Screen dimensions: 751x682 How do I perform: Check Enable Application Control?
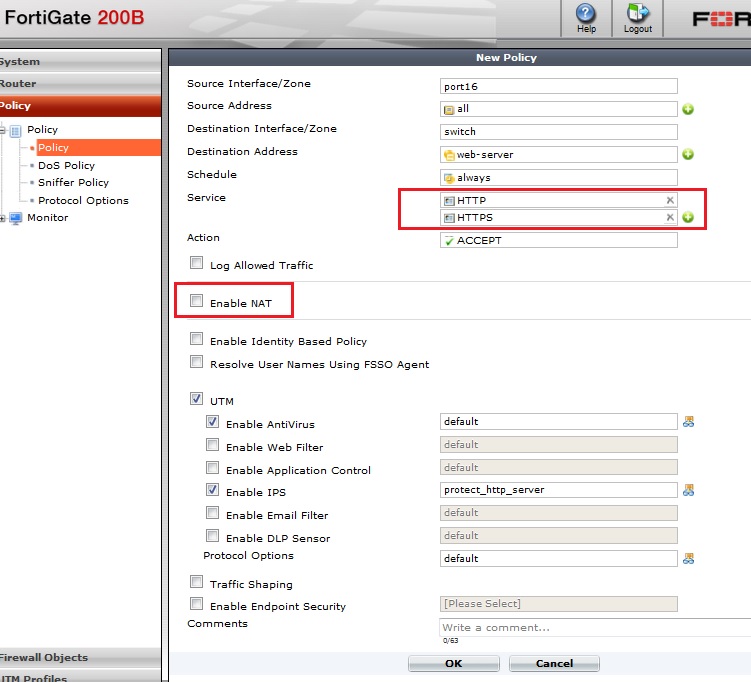212,467
